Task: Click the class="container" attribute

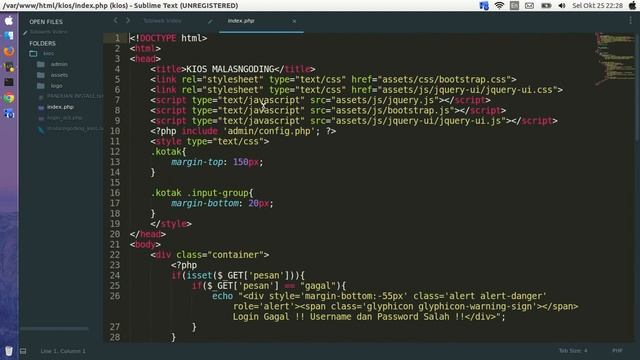Action: (220, 255)
